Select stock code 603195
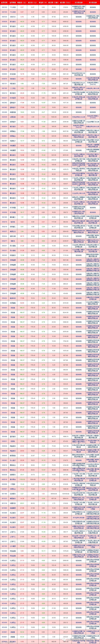The width and height of the screenshot is (100, 644). coord(4,546)
